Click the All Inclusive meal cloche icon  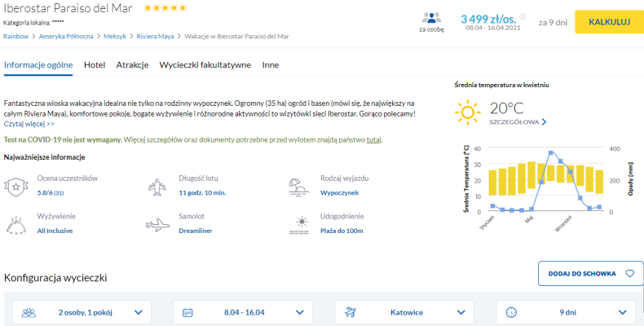tap(16, 225)
